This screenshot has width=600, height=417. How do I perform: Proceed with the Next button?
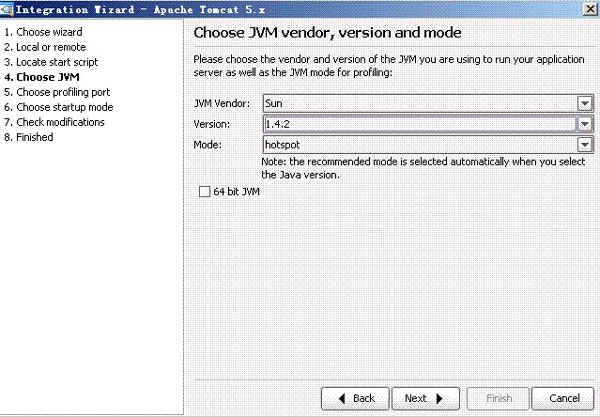point(424,398)
